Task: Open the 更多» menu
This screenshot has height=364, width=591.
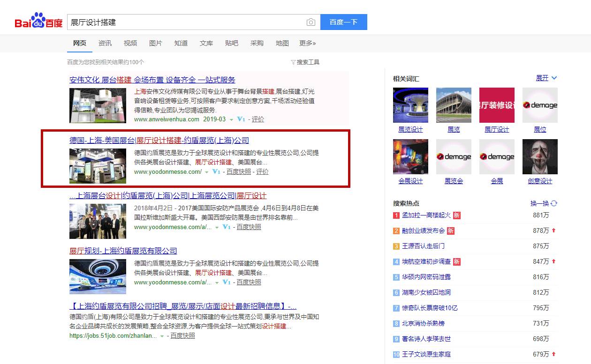Action: pos(308,43)
